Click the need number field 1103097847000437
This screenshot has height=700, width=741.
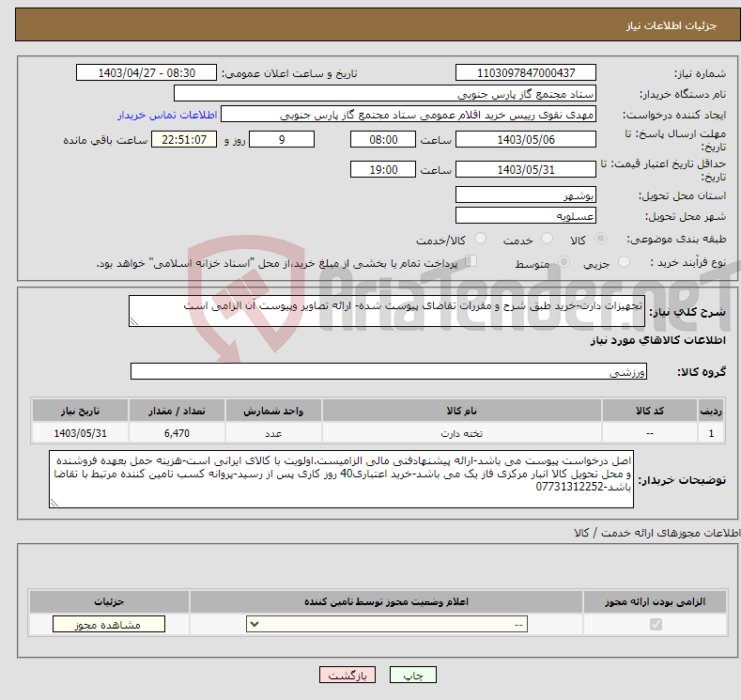click(526, 72)
